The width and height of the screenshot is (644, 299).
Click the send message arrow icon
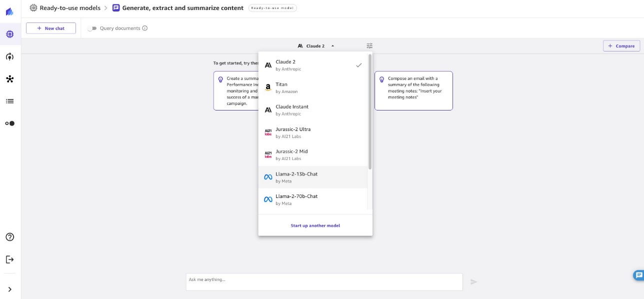(x=474, y=282)
